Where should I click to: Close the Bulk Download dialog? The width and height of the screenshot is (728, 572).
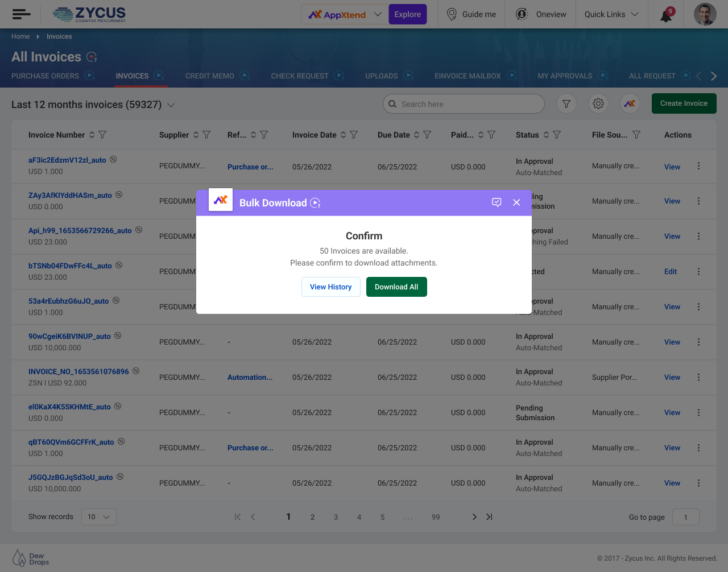(516, 203)
